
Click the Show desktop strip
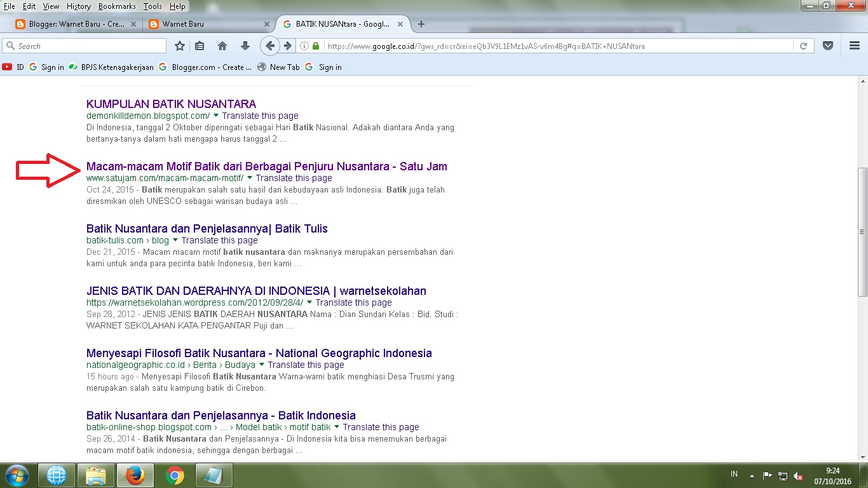864,475
